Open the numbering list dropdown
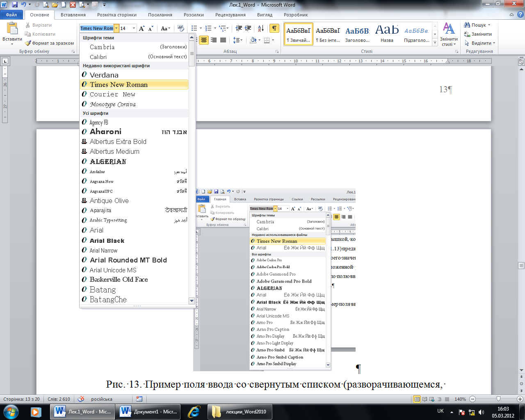 (x=214, y=28)
